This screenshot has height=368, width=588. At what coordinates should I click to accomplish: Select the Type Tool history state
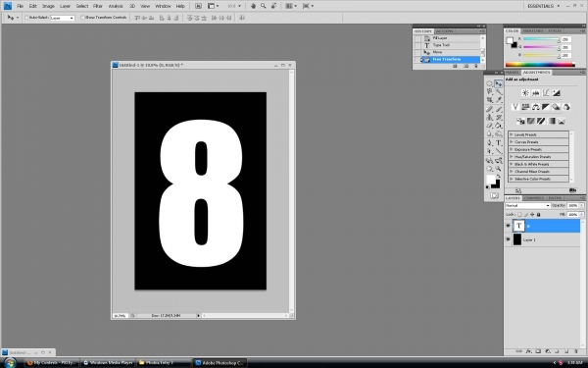451,45
